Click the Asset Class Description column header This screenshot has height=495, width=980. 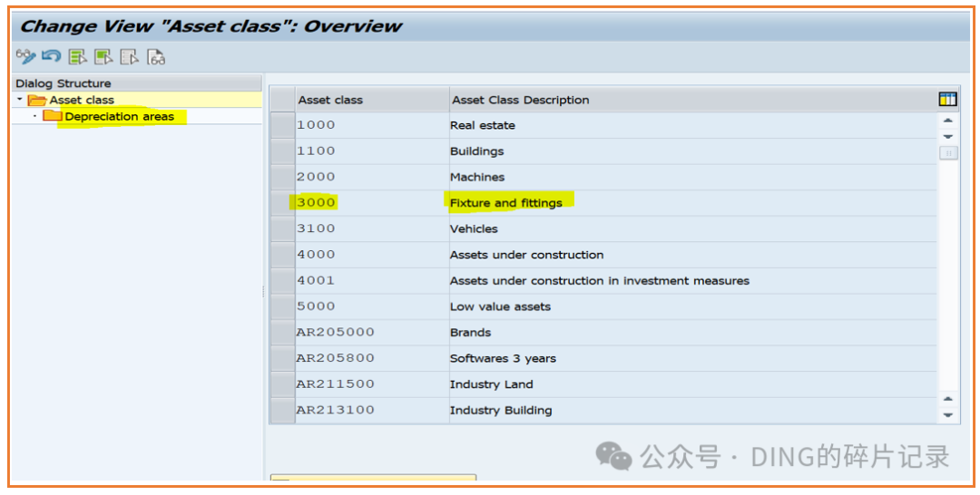[692, 99]
